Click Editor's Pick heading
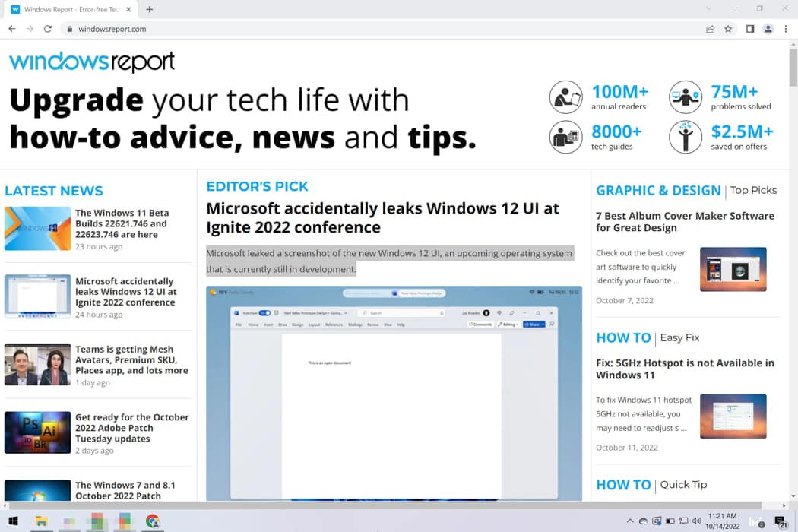 (x=257, y=186)
